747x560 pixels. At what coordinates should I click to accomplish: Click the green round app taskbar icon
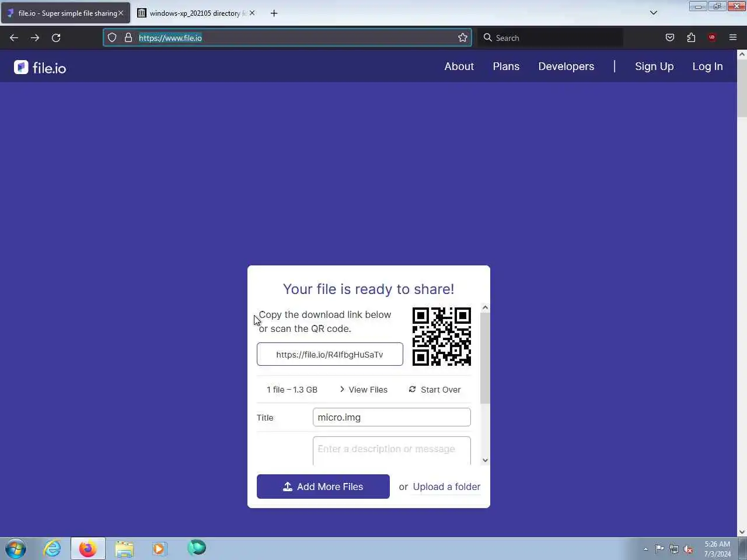point(197,548)
